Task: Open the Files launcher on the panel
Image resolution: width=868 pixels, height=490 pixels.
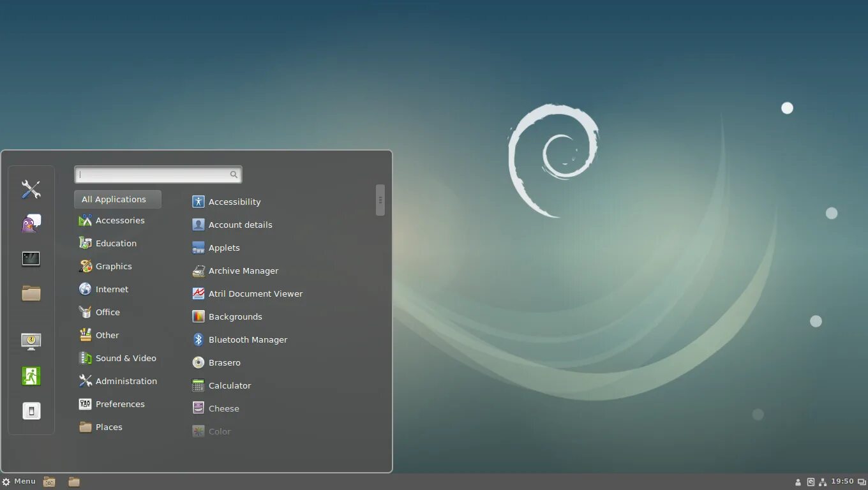Action: coord(74,482)
